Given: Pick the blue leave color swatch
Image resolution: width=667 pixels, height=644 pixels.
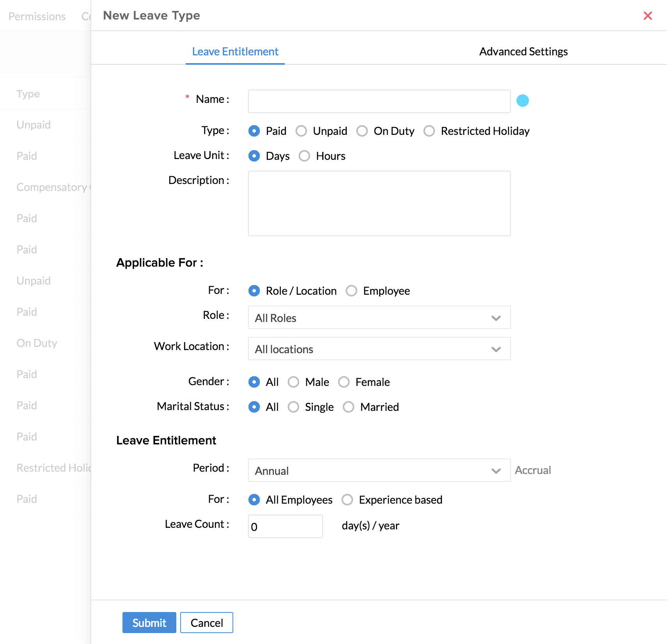Looking at the screenshot, I should pyautogui.click(x=522, y=101).
